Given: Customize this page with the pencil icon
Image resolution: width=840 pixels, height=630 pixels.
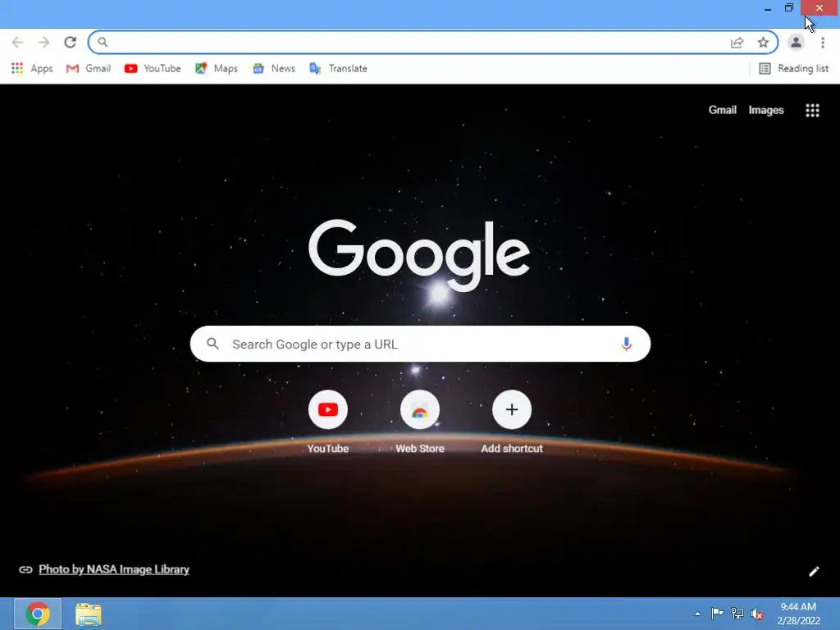Looking at the screenshot, I should (814, 572).
